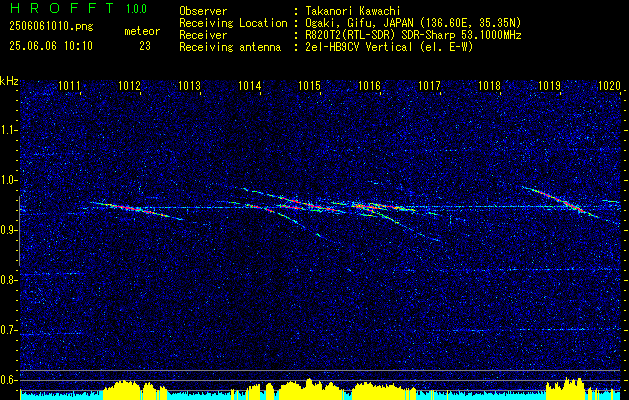Click the yellow signal level bars near 1012
This screenshot has width=629, height=400.
tap(135, 388)
